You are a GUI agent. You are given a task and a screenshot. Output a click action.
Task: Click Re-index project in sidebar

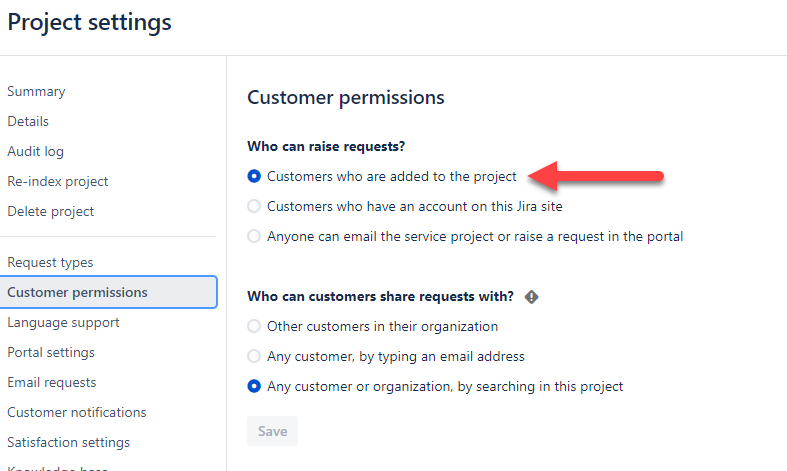[58, 182]
